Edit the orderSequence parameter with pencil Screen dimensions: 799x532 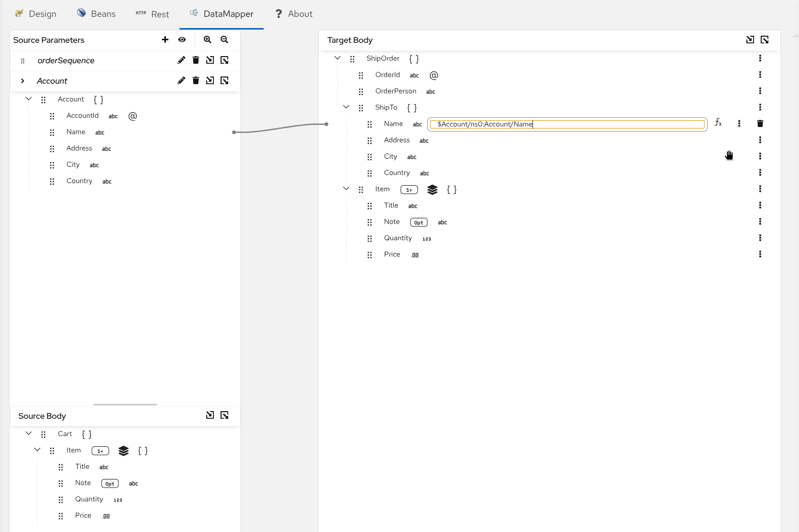pyautogui.click(x=181, y=60)
